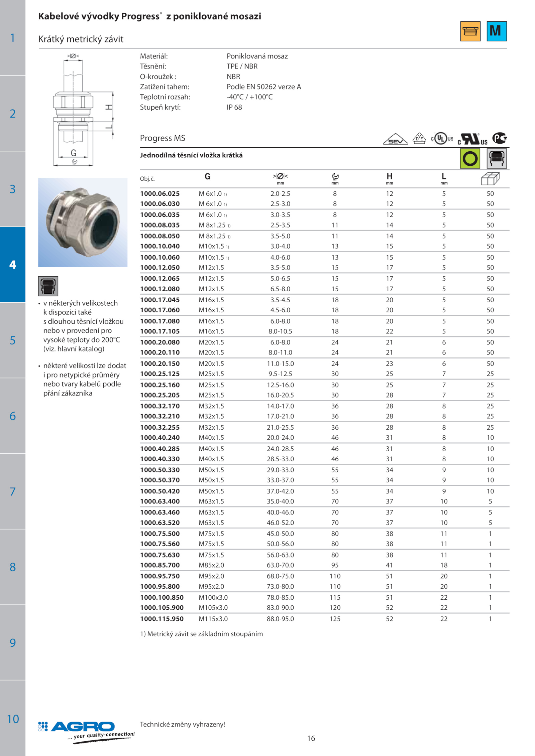Click order number 1000.63.520
The height and width of the screenshot is (756, 535).
tap(160, 523)
